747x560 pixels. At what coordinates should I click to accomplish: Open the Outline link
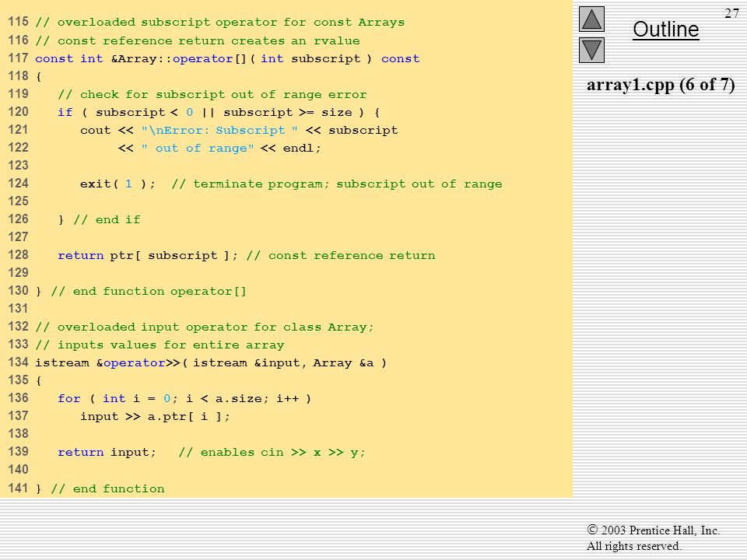pyautogui.click(x=665, y=30)
